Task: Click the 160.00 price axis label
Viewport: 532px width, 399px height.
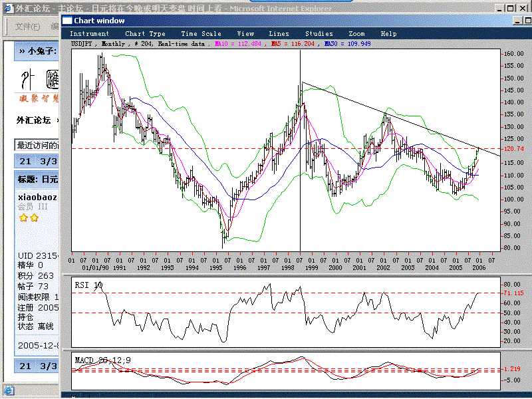Action: click(513, 54)
